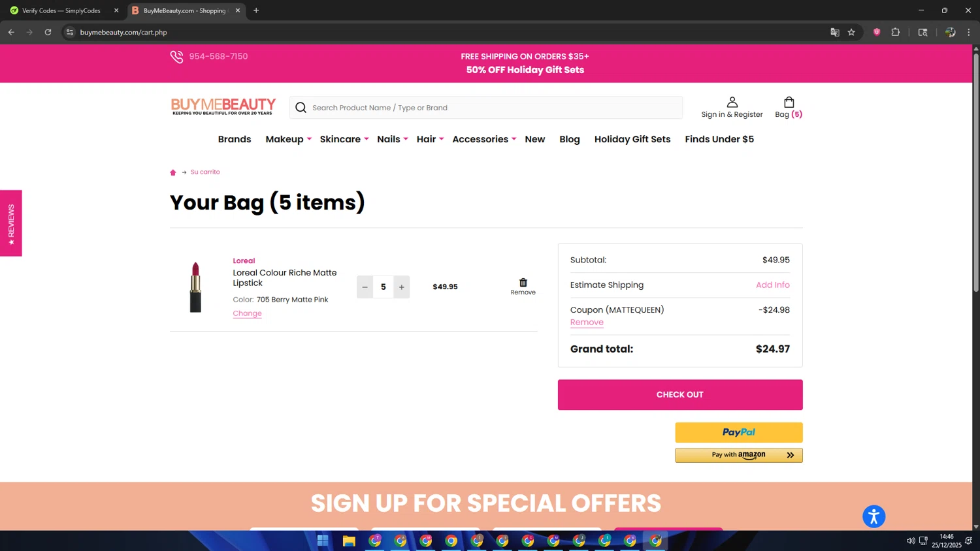The width and height of the screenshot is (980, 551).
Task: Decrease lipstick quantity with minus button
Action: point(365,287)
